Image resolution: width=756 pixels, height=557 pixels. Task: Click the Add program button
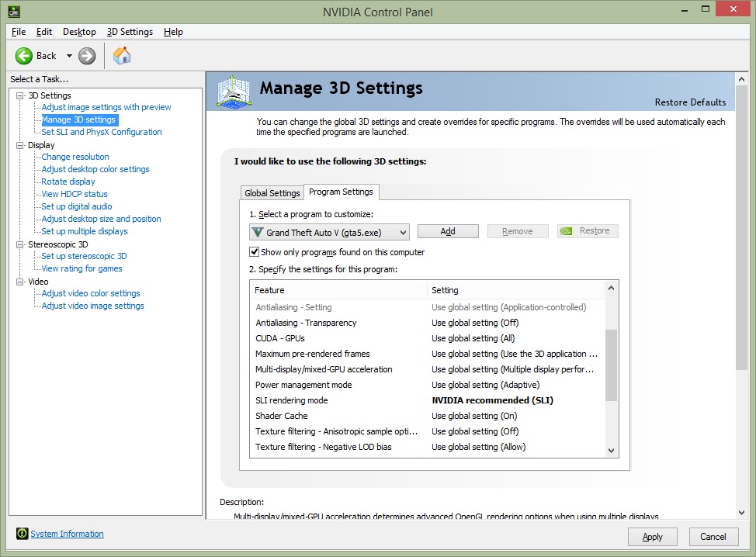coord(448,231)
